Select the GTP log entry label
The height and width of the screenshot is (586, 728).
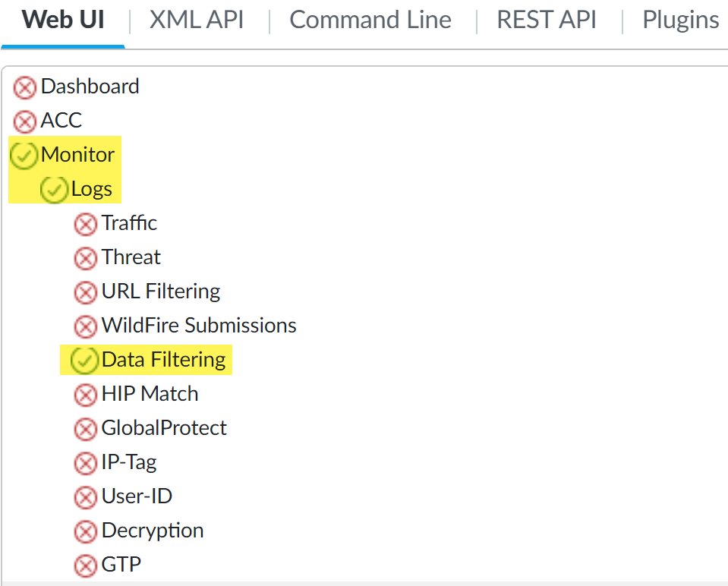coord(121,565)
